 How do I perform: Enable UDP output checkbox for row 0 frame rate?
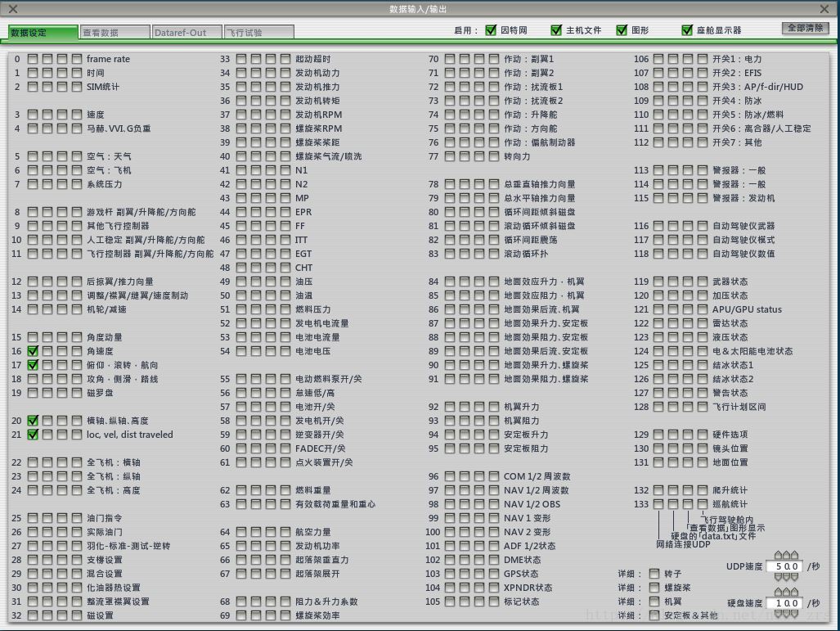[x=33, y=58]
